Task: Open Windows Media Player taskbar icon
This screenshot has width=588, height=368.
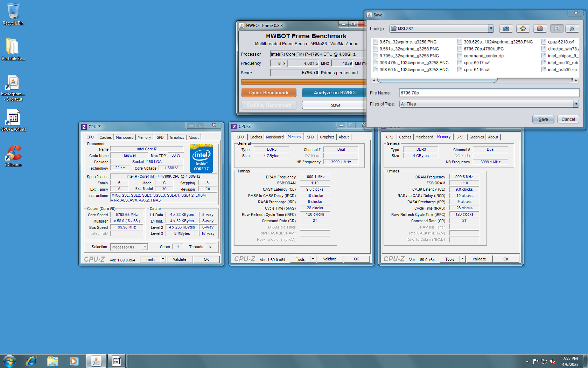Action: click(x=74, y=361)
